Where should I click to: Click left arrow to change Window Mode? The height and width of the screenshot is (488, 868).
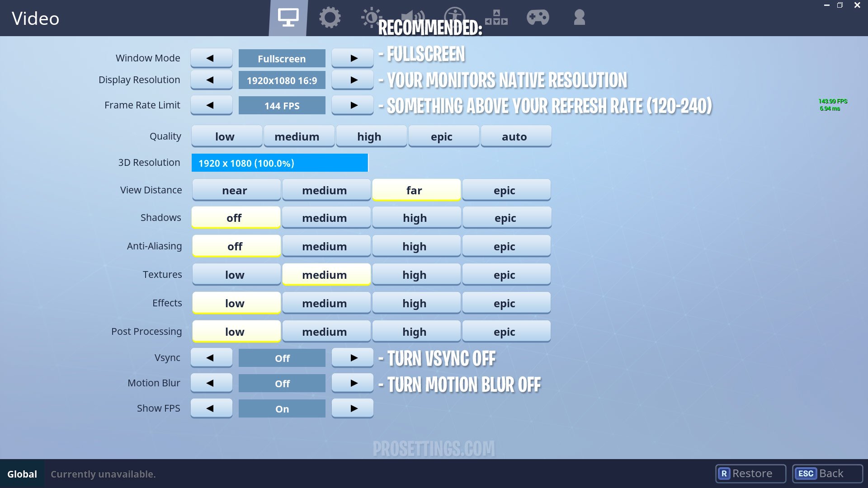(211, 58)
